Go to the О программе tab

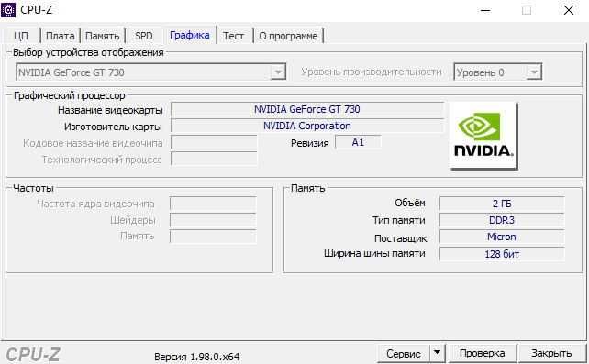(x=288, y=36)
